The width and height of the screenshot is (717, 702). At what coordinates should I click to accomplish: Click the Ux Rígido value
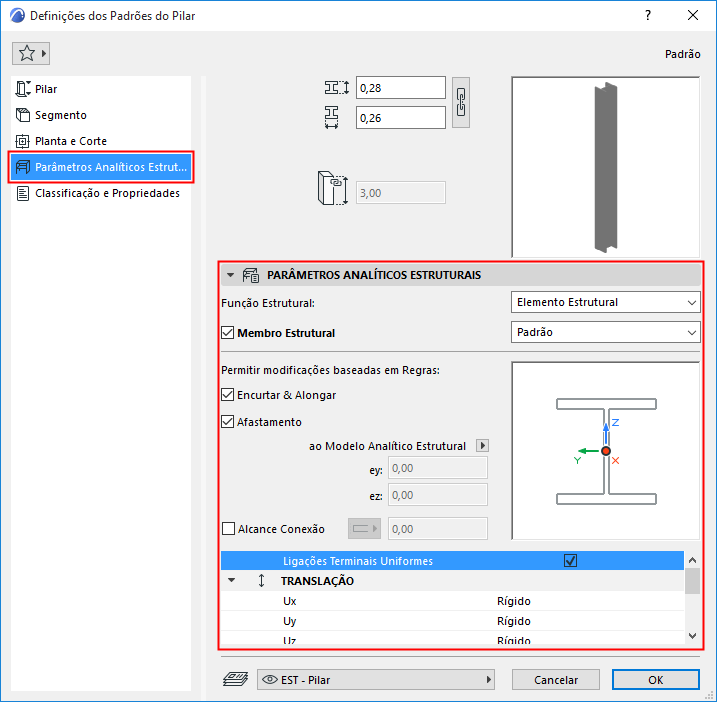(x=514, y=601)
